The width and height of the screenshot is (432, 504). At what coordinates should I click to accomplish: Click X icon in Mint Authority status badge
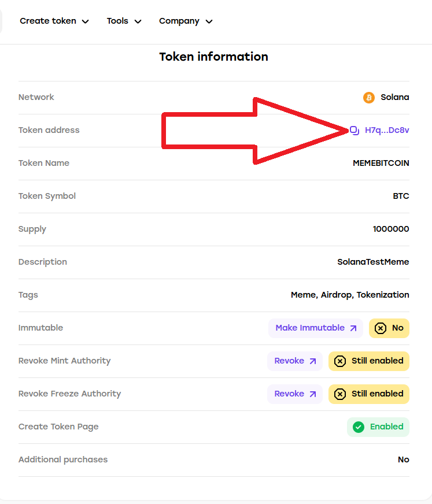point(340,361)
